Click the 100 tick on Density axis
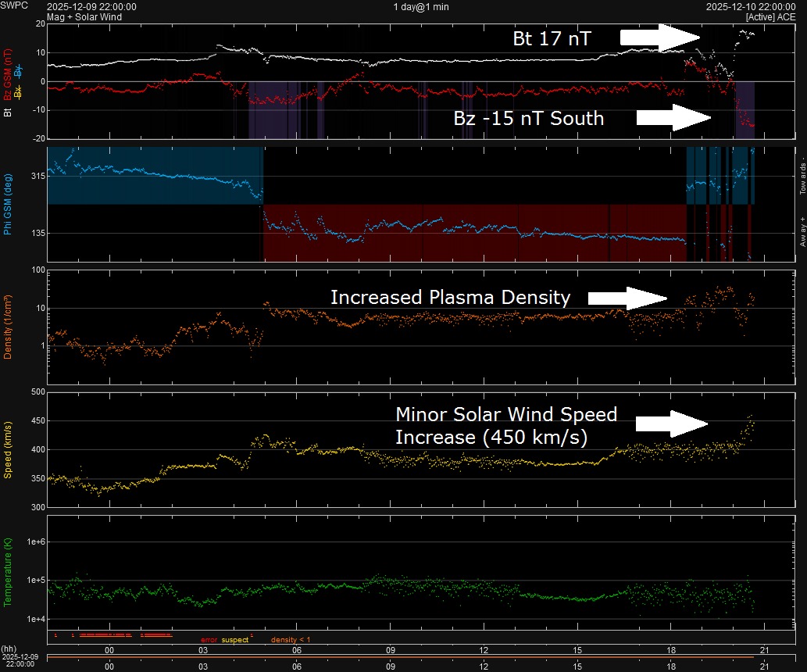 38,270
